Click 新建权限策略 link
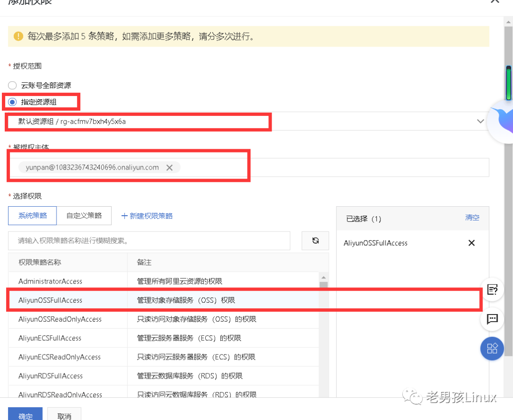The height and width of the screenshot is (420, 513). click(147, 216)
